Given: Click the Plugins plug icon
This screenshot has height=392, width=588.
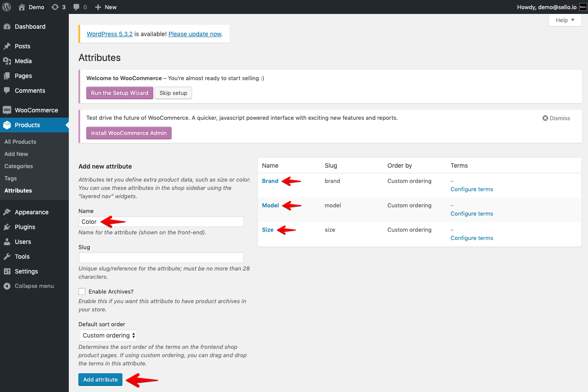Looking at the screenshot, I should pos(7,227).
